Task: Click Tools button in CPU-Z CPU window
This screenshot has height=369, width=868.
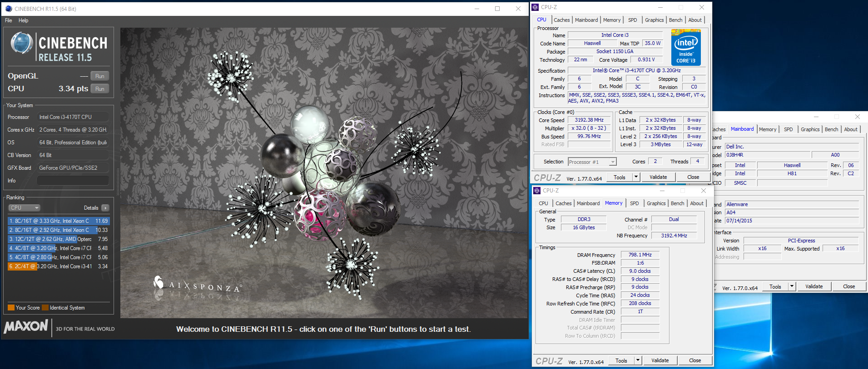Action: click(x=620, y=177)
